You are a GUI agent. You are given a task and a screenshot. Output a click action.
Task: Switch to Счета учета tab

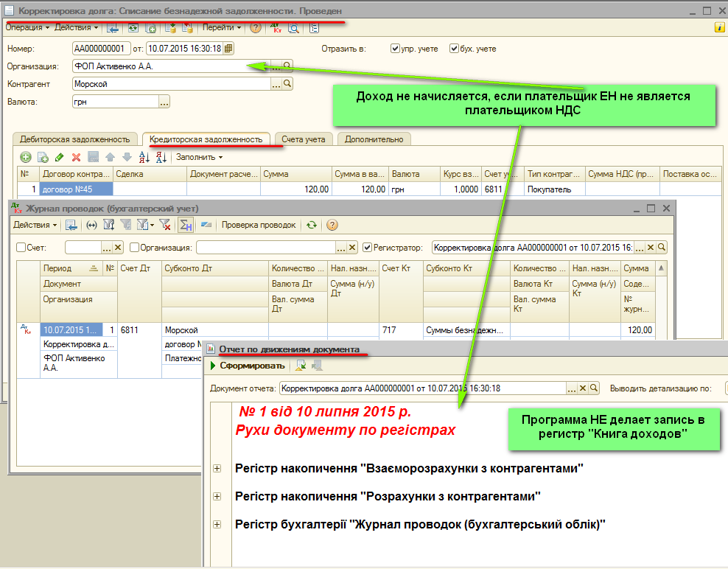[x=304, y=139]
